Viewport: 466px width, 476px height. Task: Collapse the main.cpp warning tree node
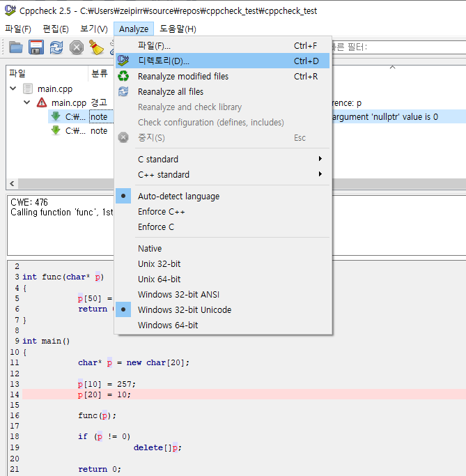pyautogui.click(x=27, y=102)
